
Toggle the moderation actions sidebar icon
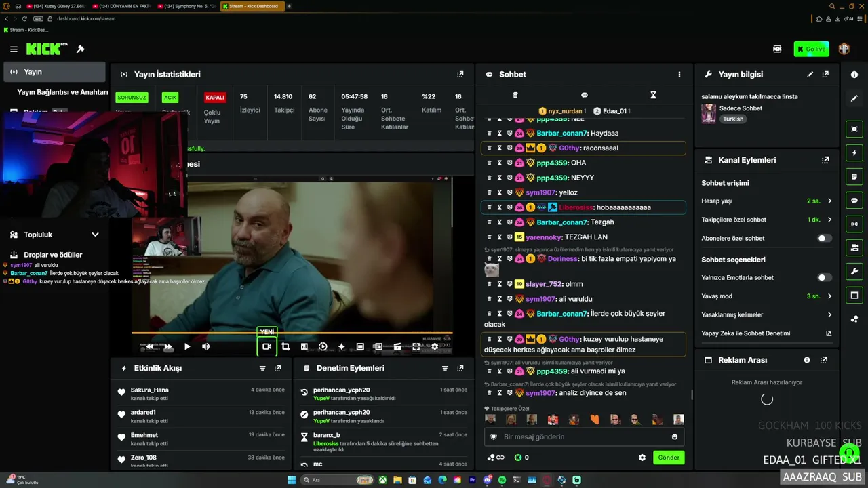[854, 177]
